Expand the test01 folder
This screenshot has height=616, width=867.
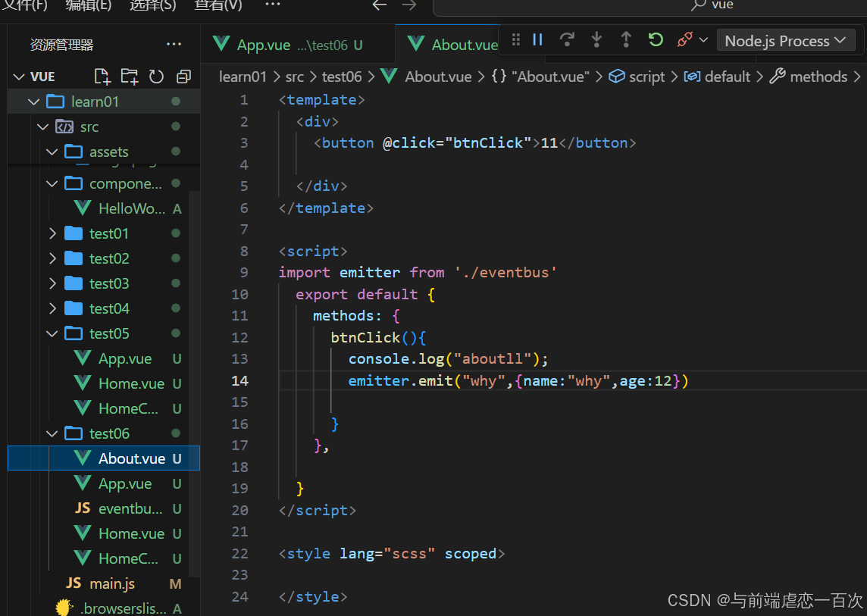pos(52,234)
